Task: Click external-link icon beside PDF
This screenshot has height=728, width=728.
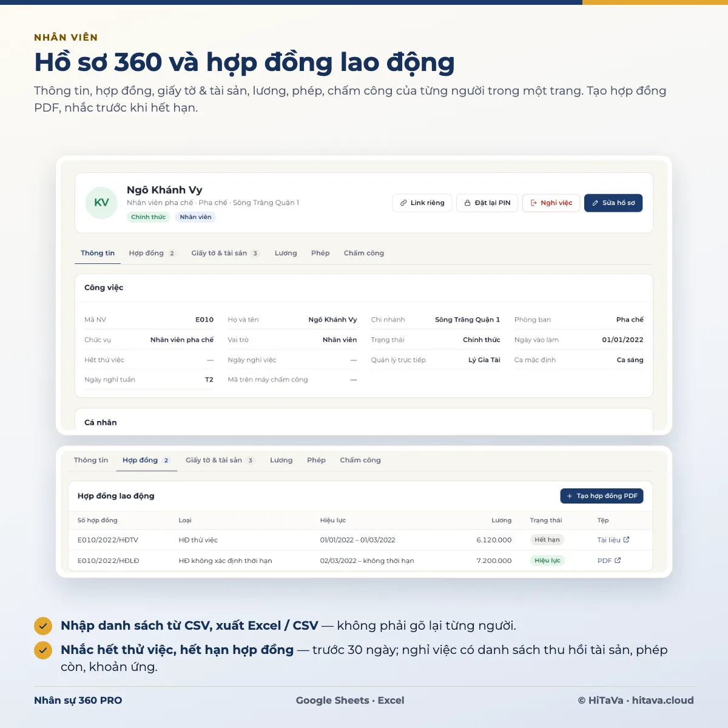Action: click(618, 561)
